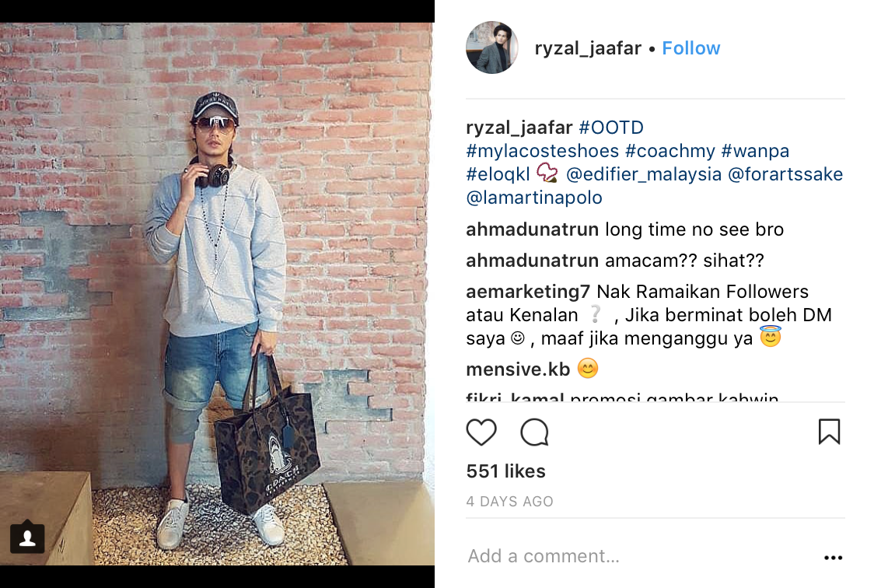The width and height of the screenshot is (874, 588).
Task: Like the post with the heart icon
Action: (x=481, y=432)
